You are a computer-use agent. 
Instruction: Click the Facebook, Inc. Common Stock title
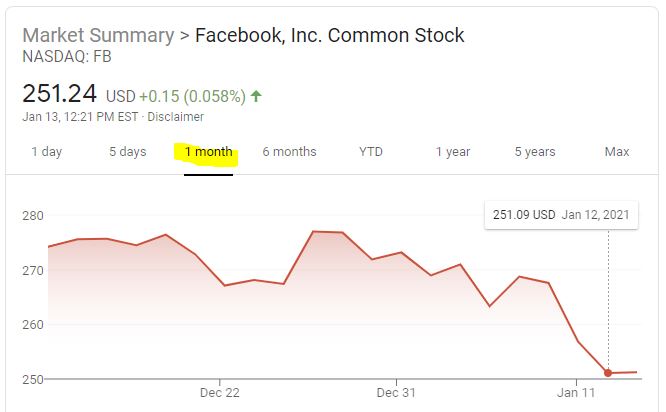point(329,36)
